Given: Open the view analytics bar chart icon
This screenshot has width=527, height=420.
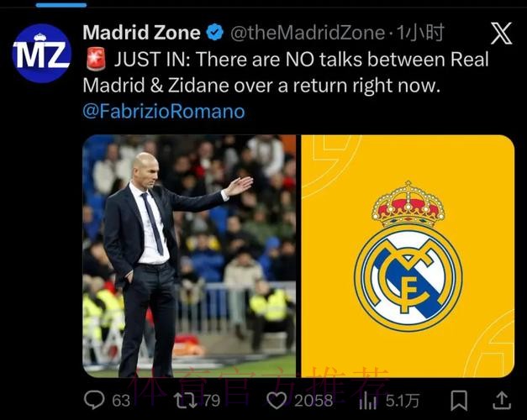Looking at the screenshot, I should (x=367, y=401).
